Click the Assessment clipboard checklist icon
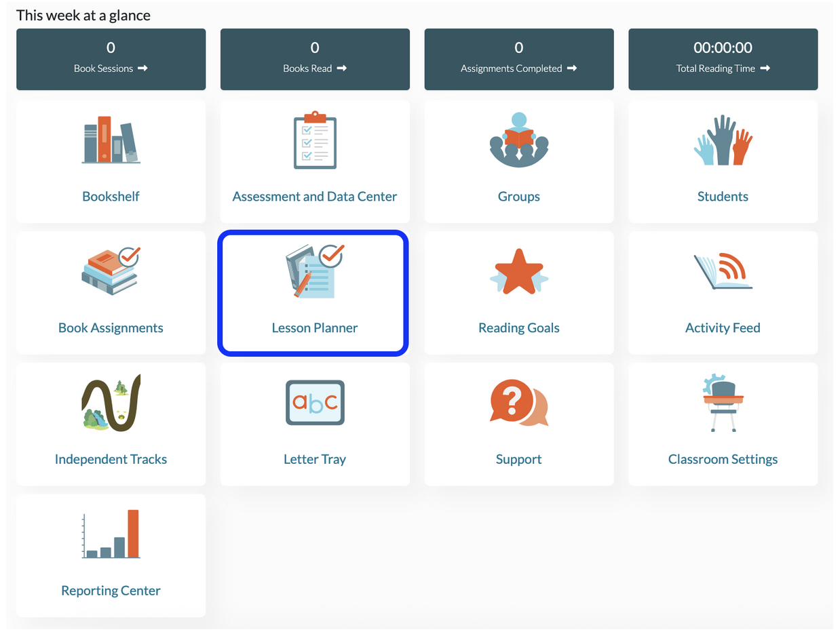The height and width of the screenshot is (636, 840). tap(315, 140)
